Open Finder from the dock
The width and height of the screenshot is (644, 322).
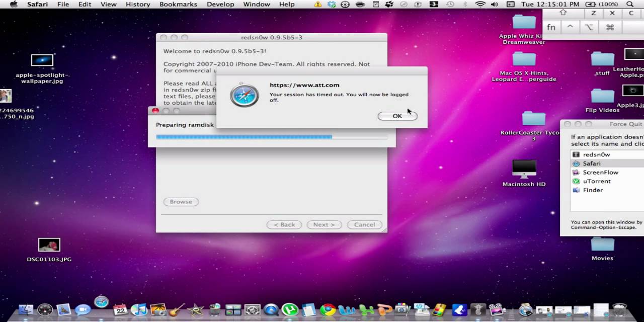coord(26,310)
